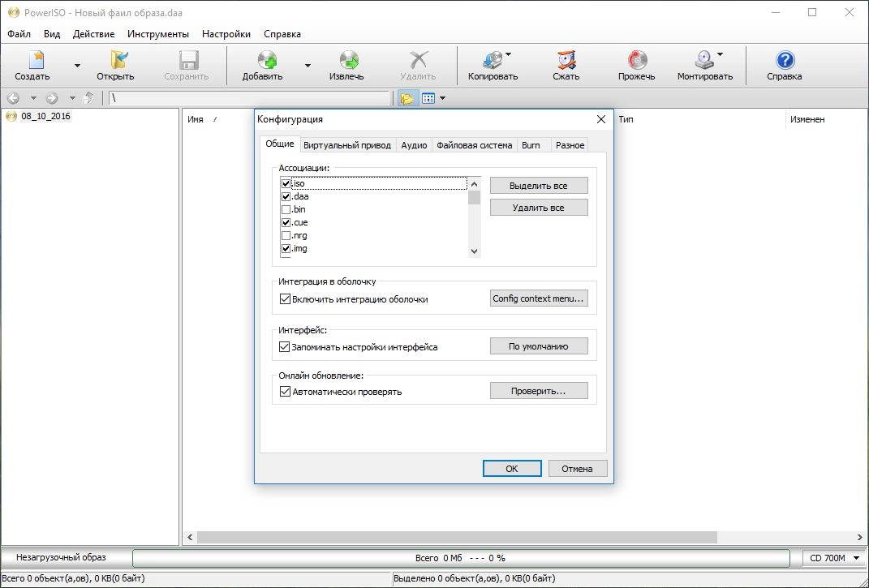Click the Config context menu... button
This screenshot has height=588, width=869.
point(539,298)
